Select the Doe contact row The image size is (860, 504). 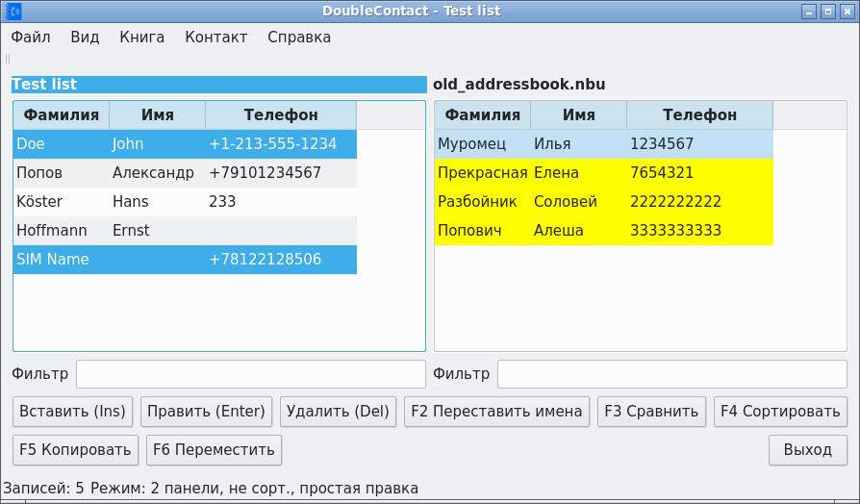click(185, 144)
